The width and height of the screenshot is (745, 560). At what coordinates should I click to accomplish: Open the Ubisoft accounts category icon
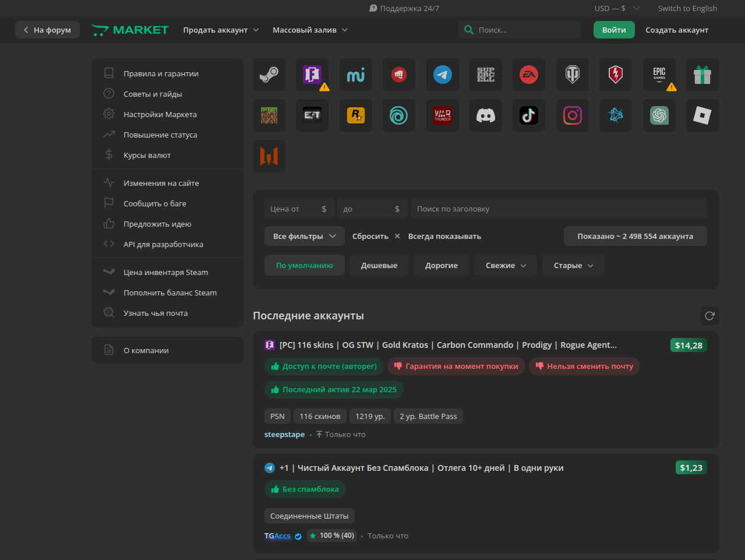[x=399, y=115]
